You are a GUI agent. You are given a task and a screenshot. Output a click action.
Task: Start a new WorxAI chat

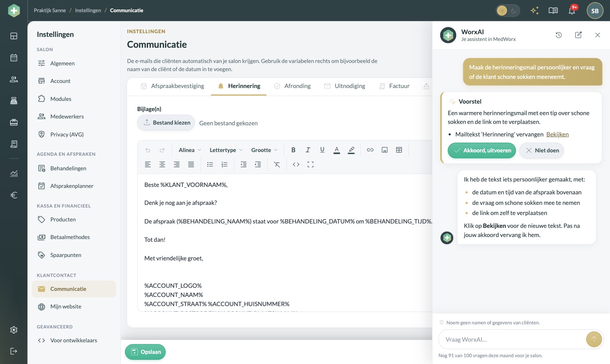[x=578, y=35]
